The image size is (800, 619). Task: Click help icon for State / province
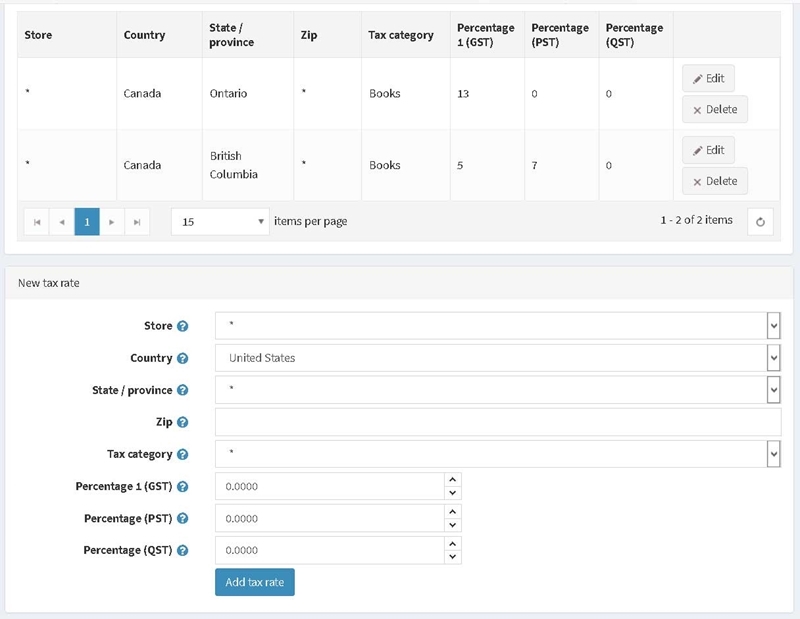[182, 390]
